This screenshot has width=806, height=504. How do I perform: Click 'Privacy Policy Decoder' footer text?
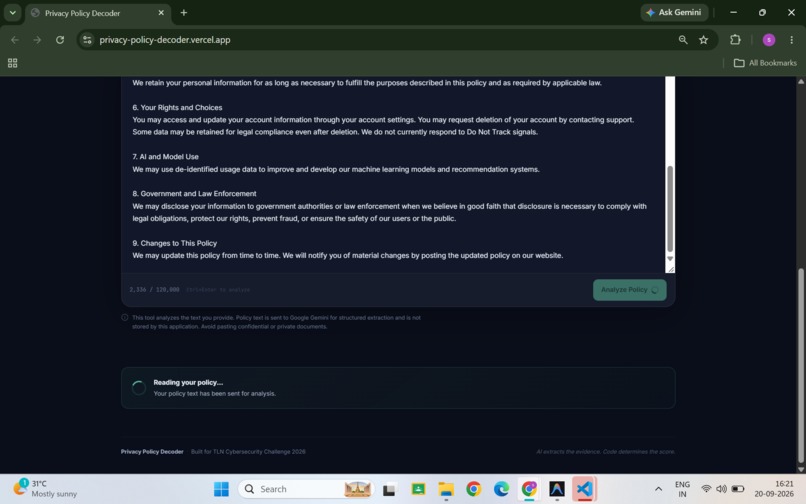152,452
